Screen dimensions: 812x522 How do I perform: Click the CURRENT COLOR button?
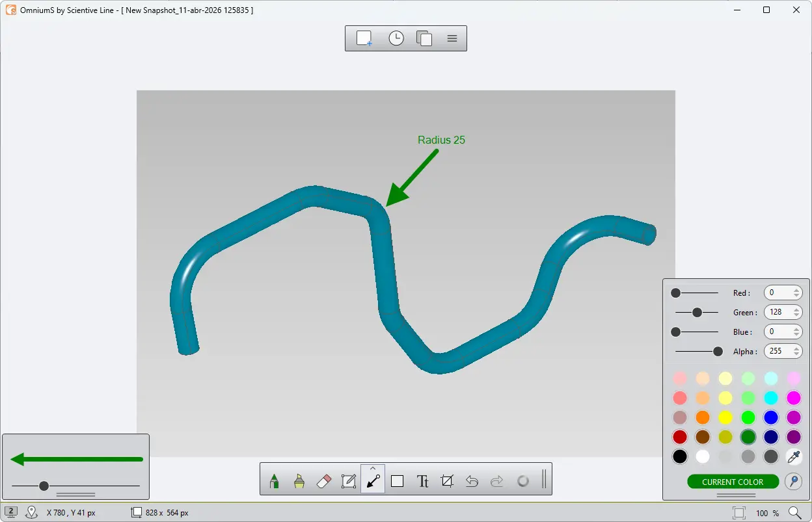(x=733, y=482)
